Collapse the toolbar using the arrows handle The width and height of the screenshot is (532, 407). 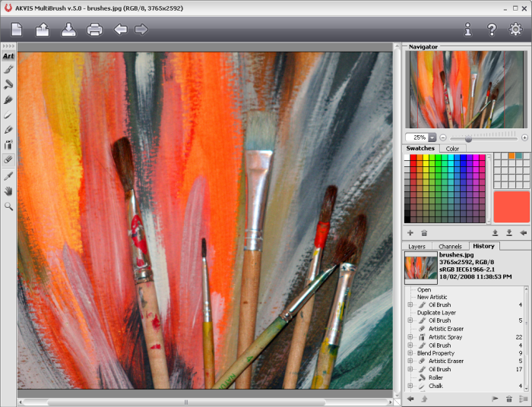pyautogui.click(x=8, y=46)
